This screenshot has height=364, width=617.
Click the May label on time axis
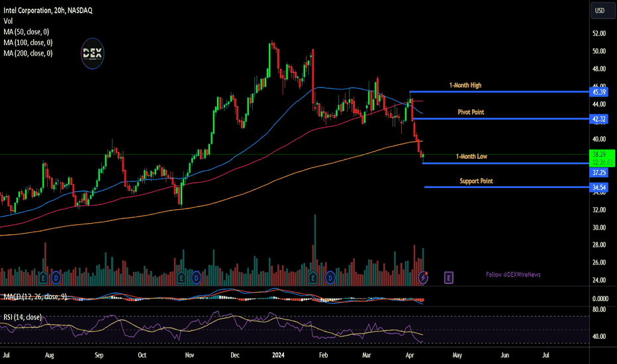click(457, 355)
